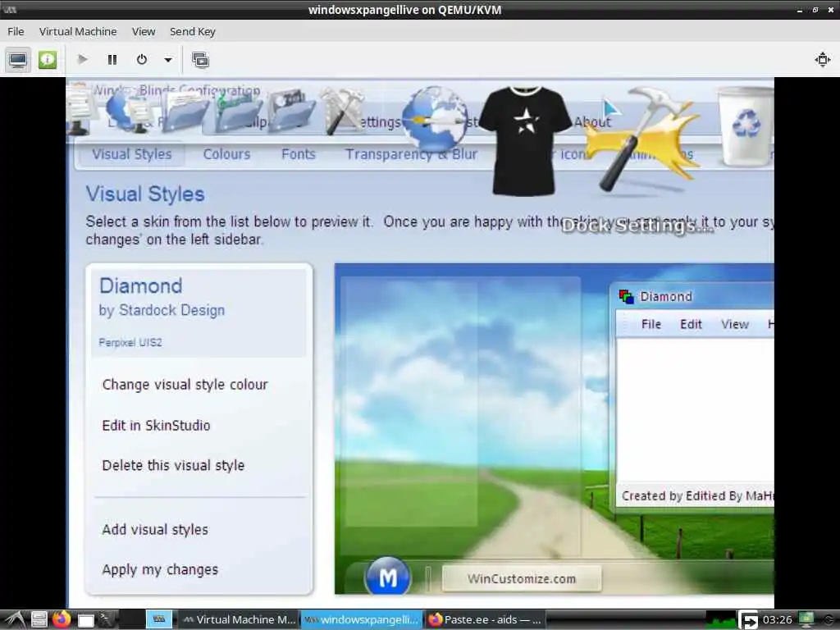Open the host application menu launcher
Screen dimensions: 840x630
(15, 620)
